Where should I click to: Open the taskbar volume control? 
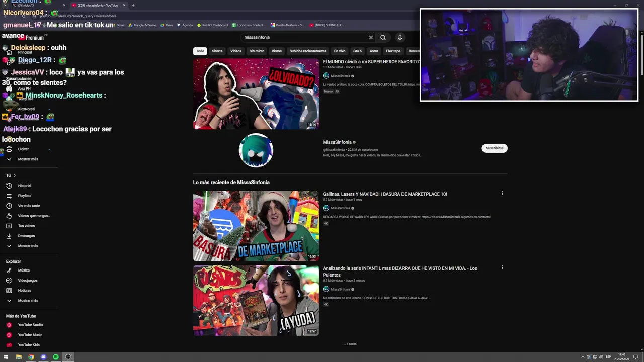[x=601, y=357]
